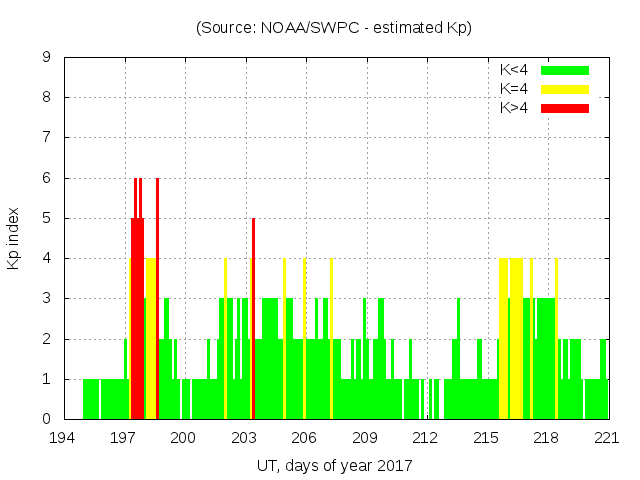Click the y-axis tick label 0
This screenshot has height=480, width=640.
(x=47, y=419)
